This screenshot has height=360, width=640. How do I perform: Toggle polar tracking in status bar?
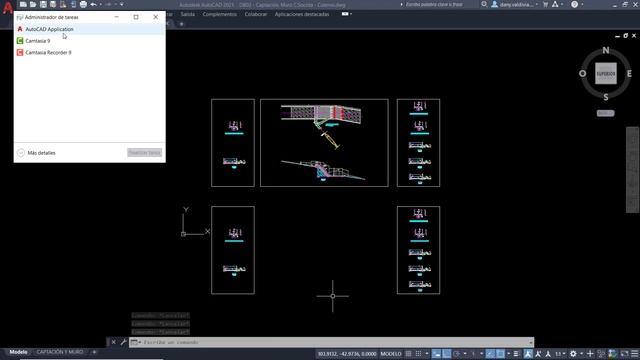tap(457, 353)
